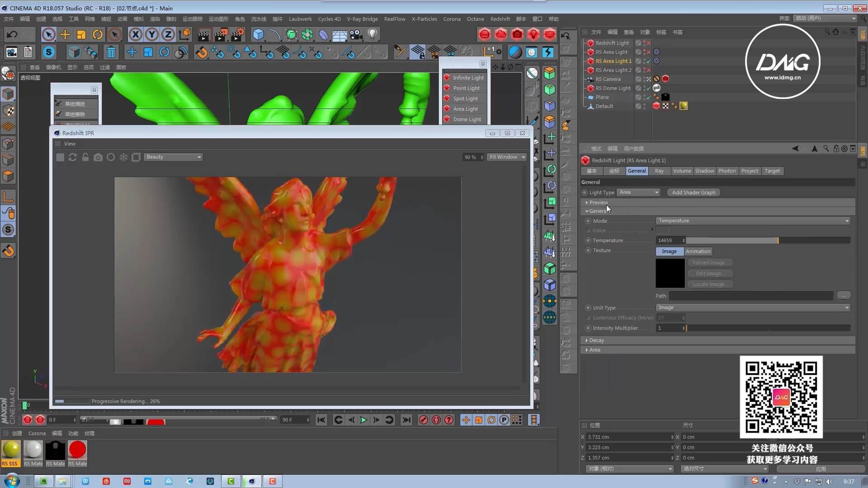The height and width of the screenshot is (488, 868).
Task: Click the refresh icon in Redshift IPR
Action: click(x=72, y=157)
